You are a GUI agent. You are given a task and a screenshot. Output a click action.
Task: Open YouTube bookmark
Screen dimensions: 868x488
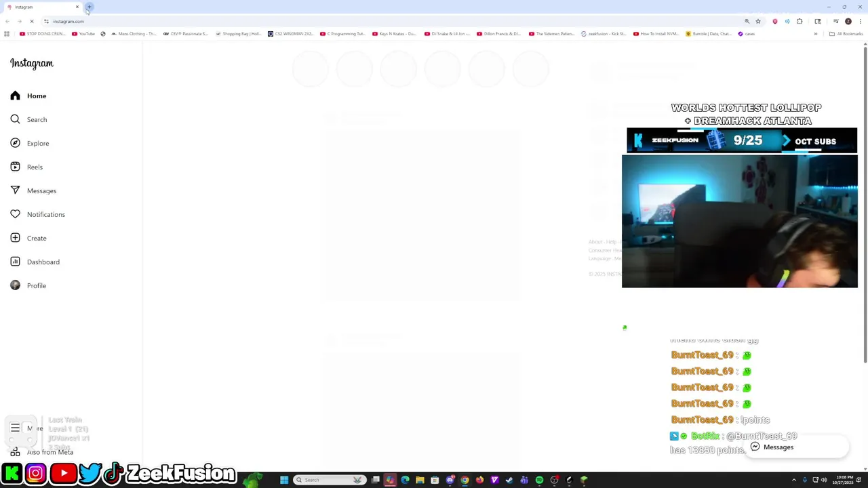click(83, 34)
